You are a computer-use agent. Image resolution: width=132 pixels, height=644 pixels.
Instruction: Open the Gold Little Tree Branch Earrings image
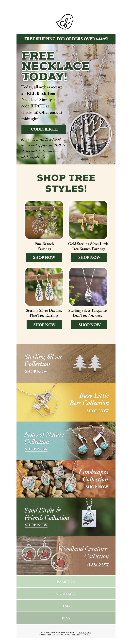pyautogui.click(x=88, y=220)
